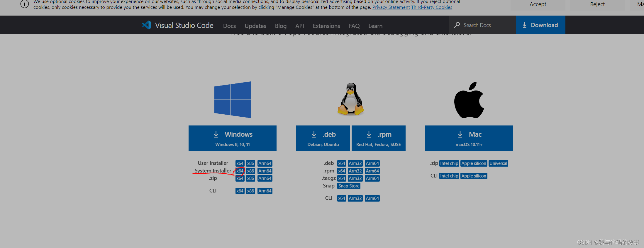644x248 pixels.
Task: Select Windows .zip x64 download
Action: 240,178
